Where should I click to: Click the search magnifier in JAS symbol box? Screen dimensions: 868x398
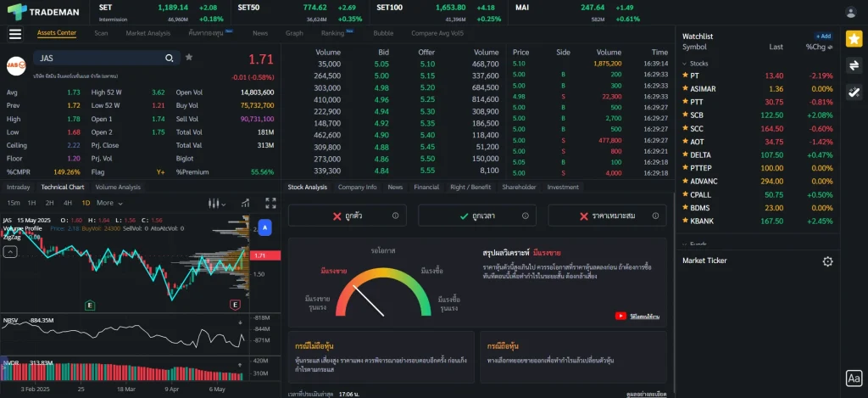170,59
